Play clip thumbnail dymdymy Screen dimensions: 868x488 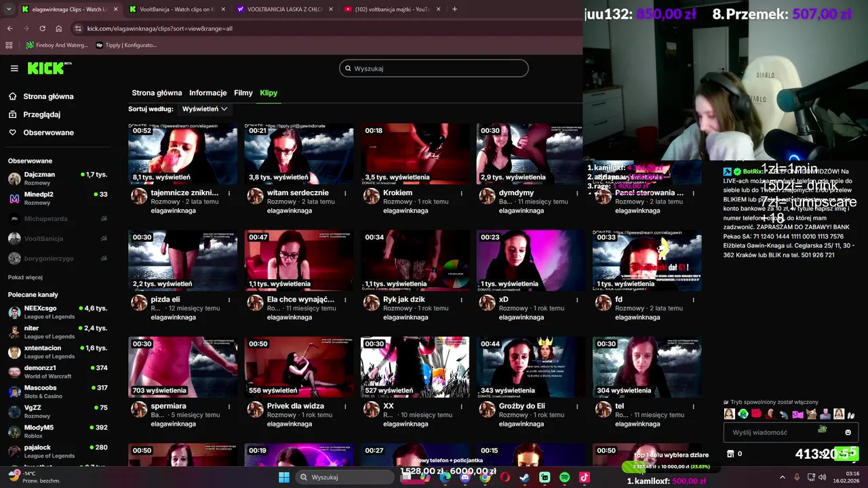pyautogui.click(x=530, y=154)
